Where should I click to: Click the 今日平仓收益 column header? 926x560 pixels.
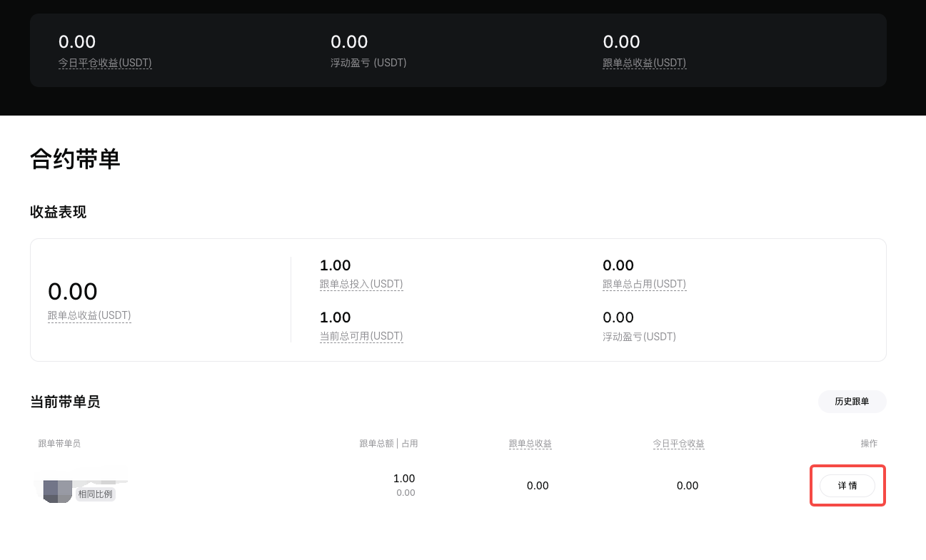[x=678, y=444]
